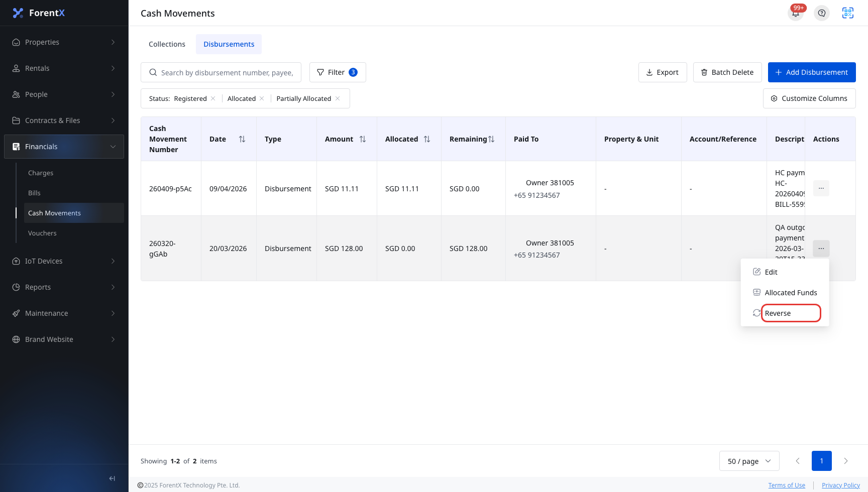The width and height of the screenshot is (868, 492).
Task: Expand Contracts & Files section
Action: pos(64,120)
